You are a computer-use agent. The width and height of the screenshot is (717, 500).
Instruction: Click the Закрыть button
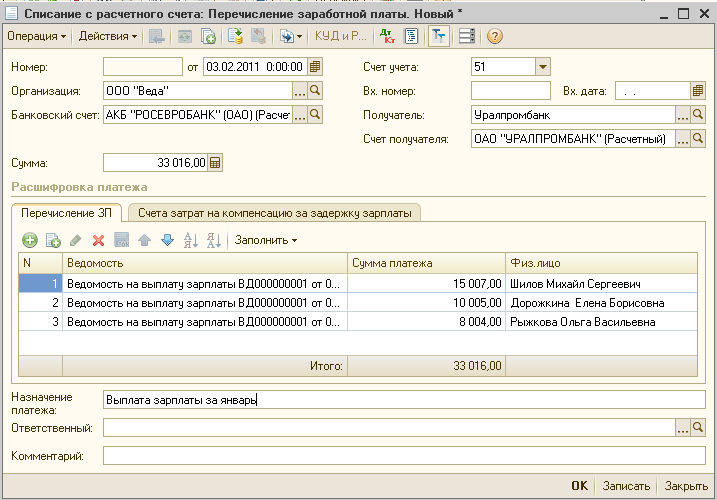click(686, 486)
